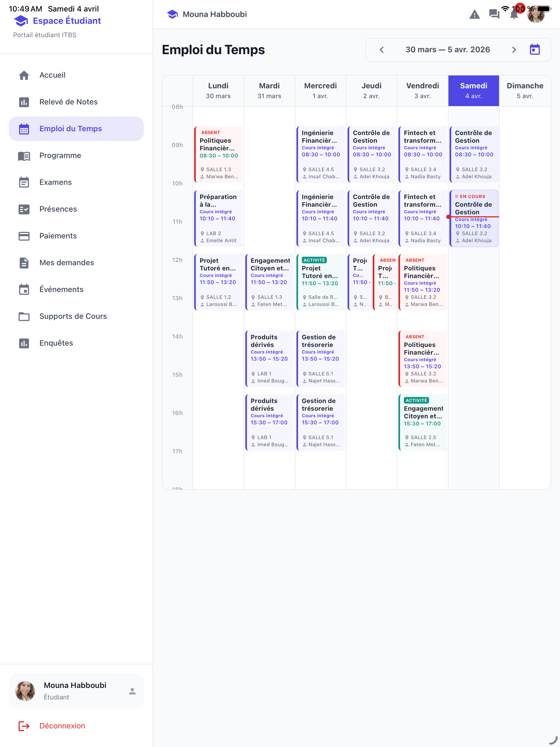Click the Espace Étudiant logo icon
Viewport: 560px width, 747px height.
[21, 21]
